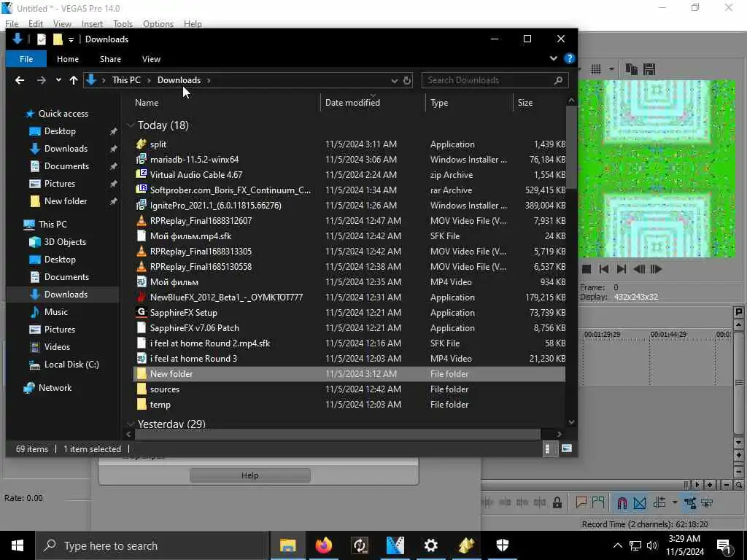Image resolution: width=747 pixels, height=560 pixels.
Task: Open Windows Start menu
Action: pyautogui.click(x=18, y=545)
